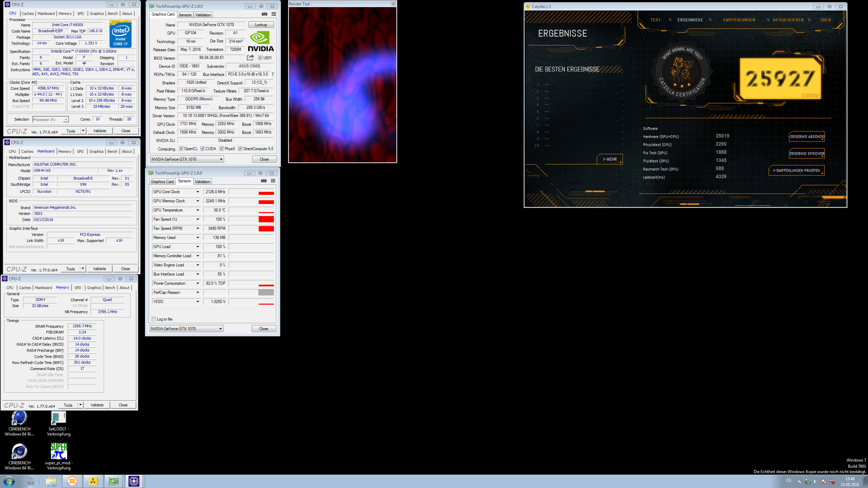
Task: Open the Tools dropdown arrow in top CPU-Z window
Action: 83,131
